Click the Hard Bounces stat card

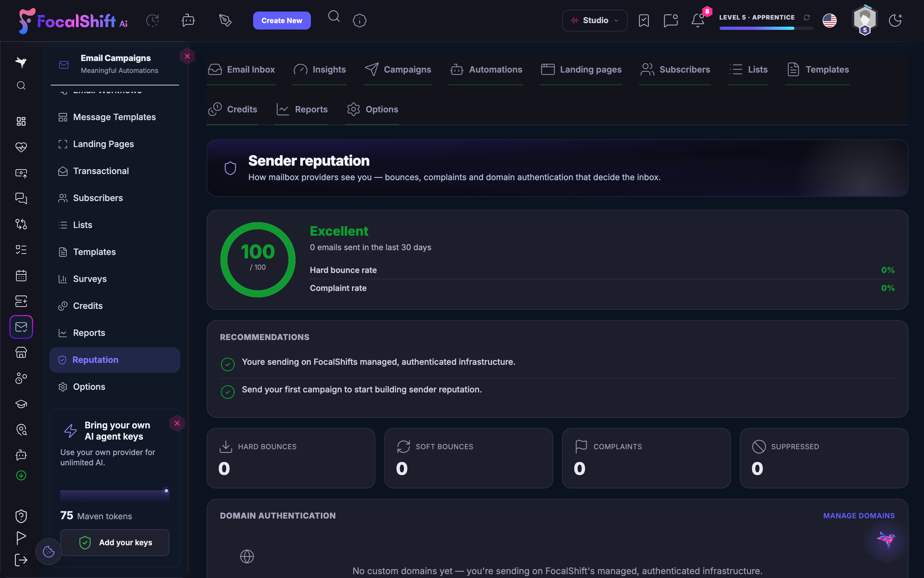[x=291, y=458]
